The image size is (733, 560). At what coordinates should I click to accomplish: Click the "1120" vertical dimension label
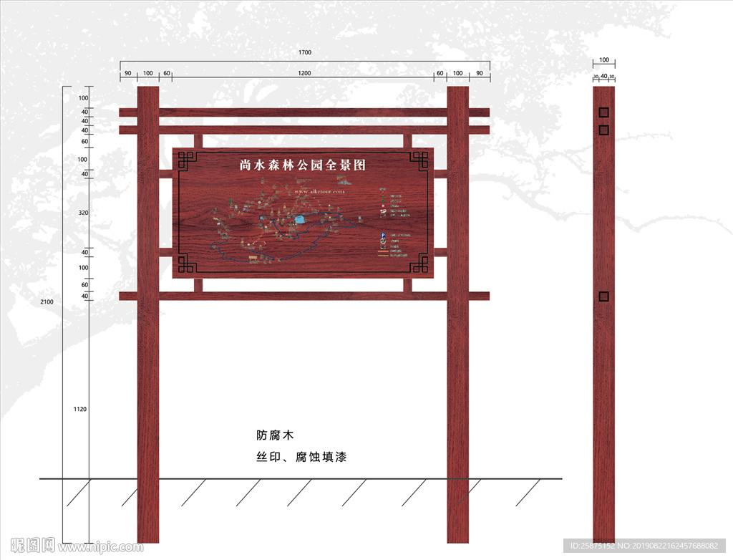click(x=80, y=409)
